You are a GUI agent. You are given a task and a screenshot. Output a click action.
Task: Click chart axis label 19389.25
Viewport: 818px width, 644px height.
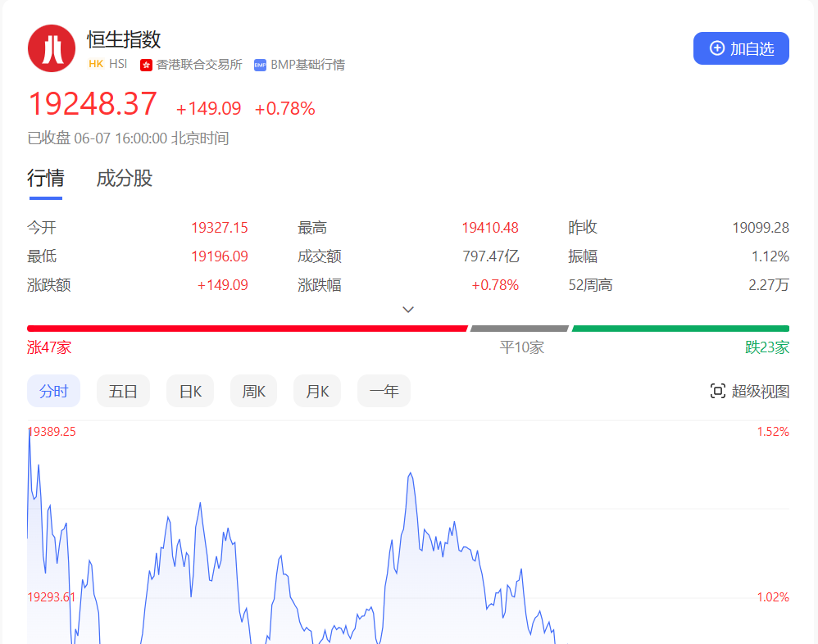tap(52, 432)
